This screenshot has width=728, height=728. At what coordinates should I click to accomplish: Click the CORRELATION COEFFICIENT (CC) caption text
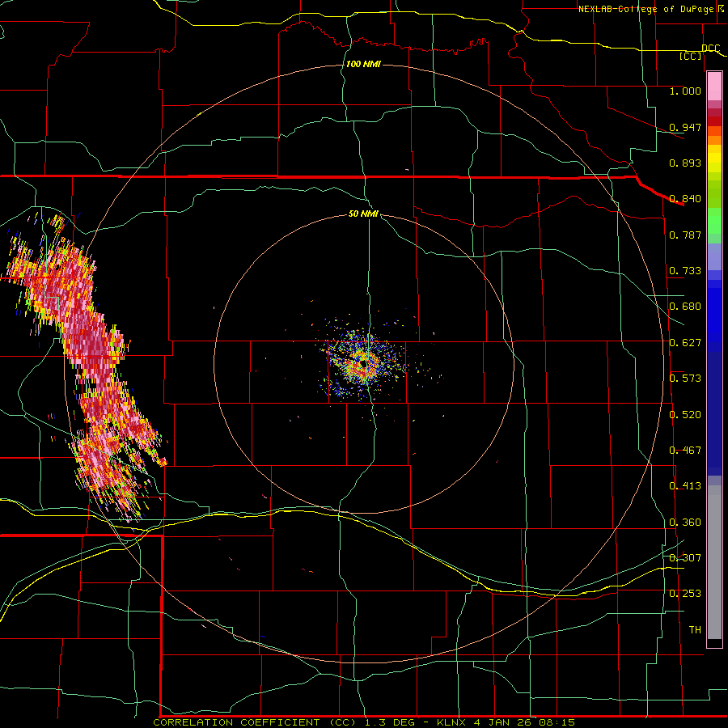[x=255, y=722]
